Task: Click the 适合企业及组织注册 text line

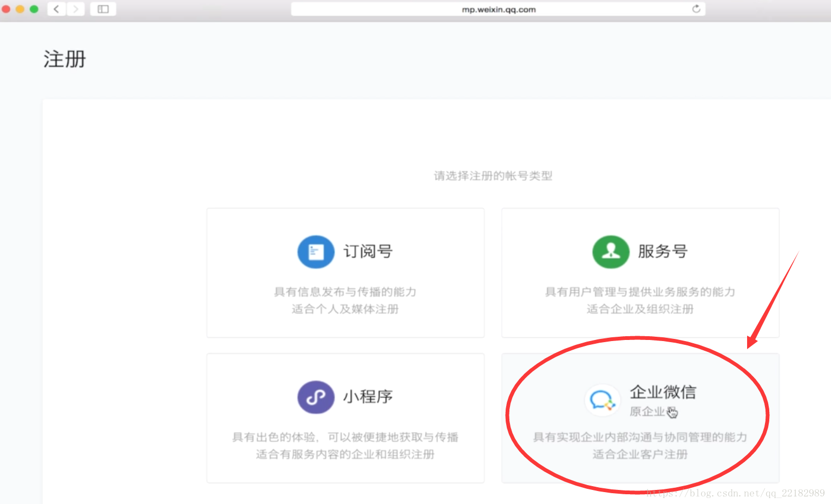Action: coord(640,309)
